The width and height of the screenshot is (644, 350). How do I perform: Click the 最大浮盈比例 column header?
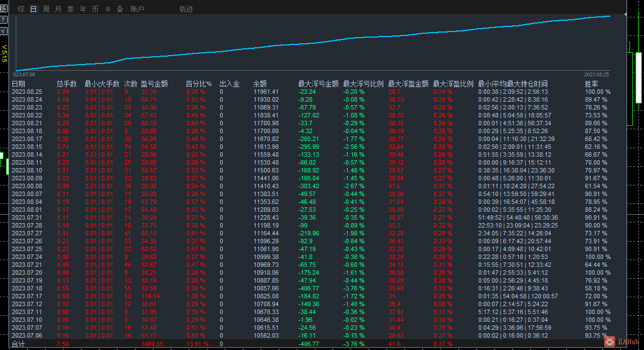coord(453,84)
